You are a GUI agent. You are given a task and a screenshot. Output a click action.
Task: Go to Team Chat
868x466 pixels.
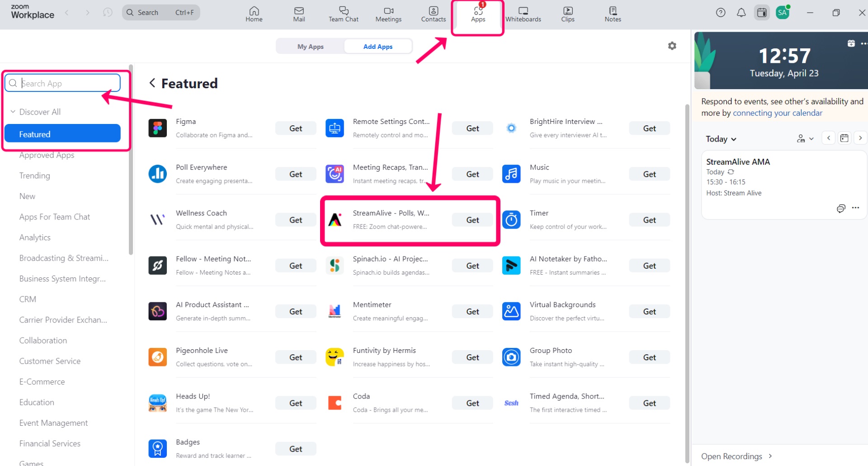tap(344, 14)
